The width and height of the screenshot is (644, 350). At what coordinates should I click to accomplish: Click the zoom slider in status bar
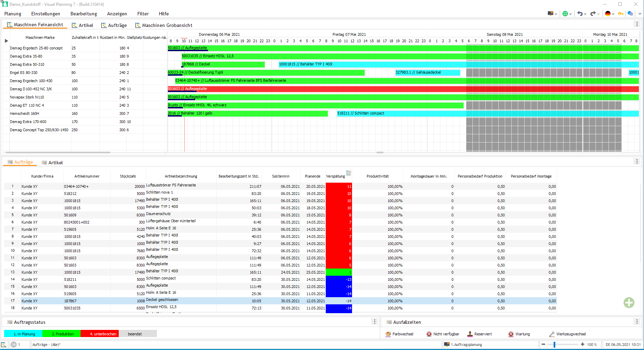(x=555, y=345)
